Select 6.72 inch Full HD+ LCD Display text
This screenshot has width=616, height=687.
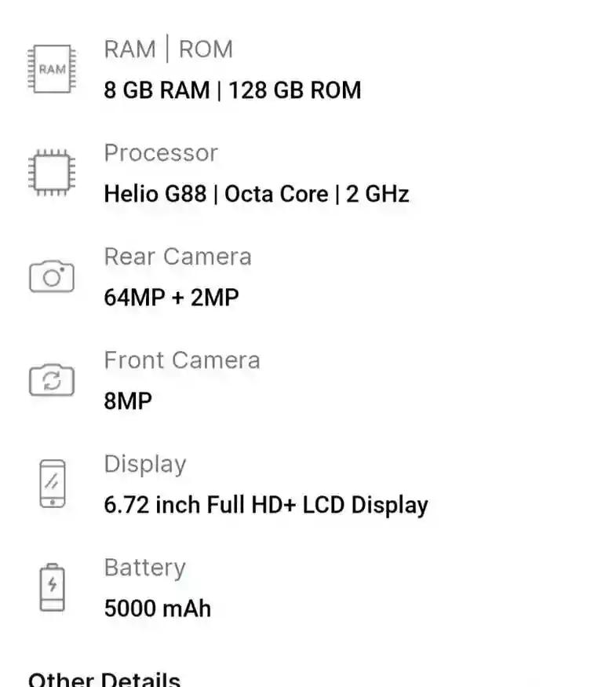[266, 505]
